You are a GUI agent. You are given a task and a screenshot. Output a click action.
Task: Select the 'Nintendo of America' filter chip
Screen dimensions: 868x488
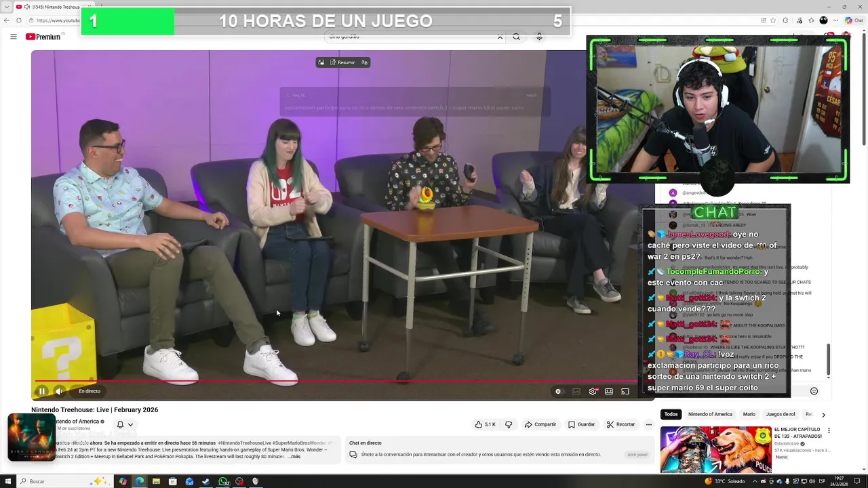pyautogui.click(x=710, y=414)
